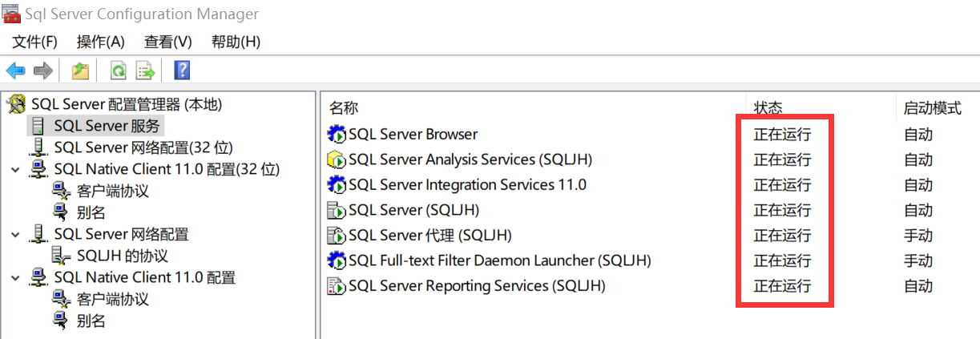Click the Refresh toolbar icon
The image size is (980, 339).
click(x=119, y=71)
